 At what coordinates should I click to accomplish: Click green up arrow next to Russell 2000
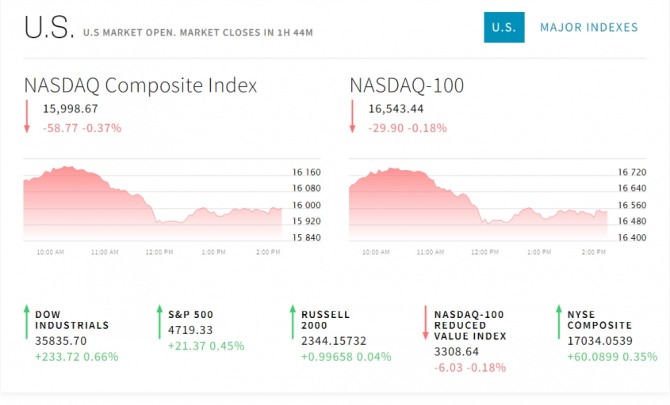tap(292, 323)
